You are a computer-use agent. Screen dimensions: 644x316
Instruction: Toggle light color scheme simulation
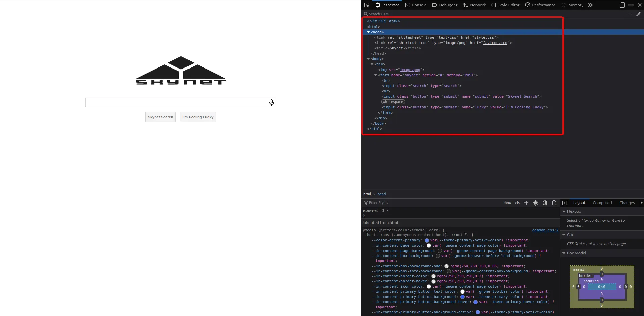point(536,203)
